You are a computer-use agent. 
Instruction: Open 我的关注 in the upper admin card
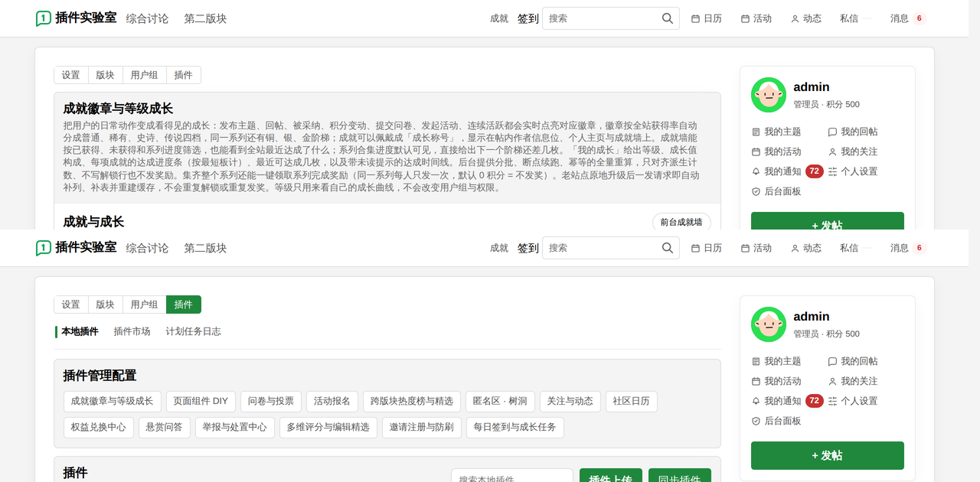[853, 151]
